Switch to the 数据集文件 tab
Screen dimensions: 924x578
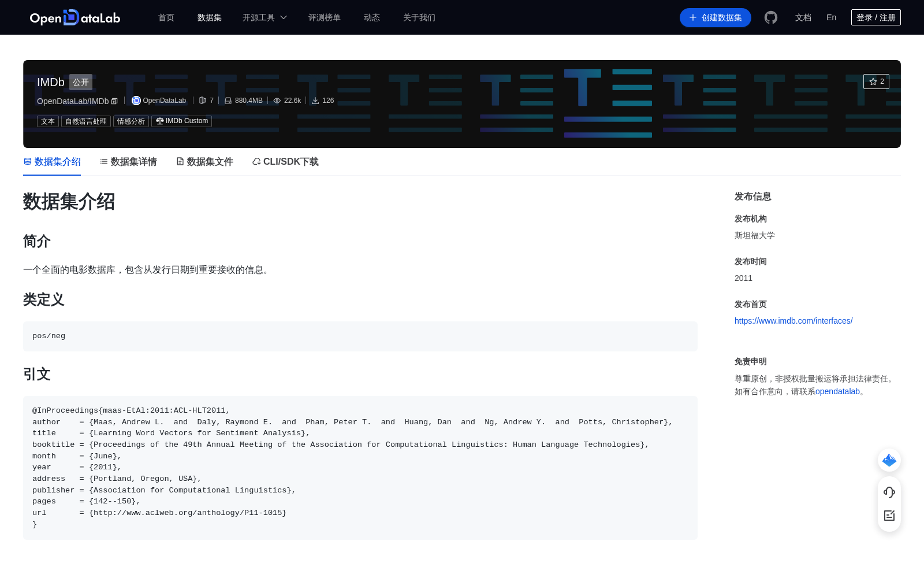coord(204,162)
